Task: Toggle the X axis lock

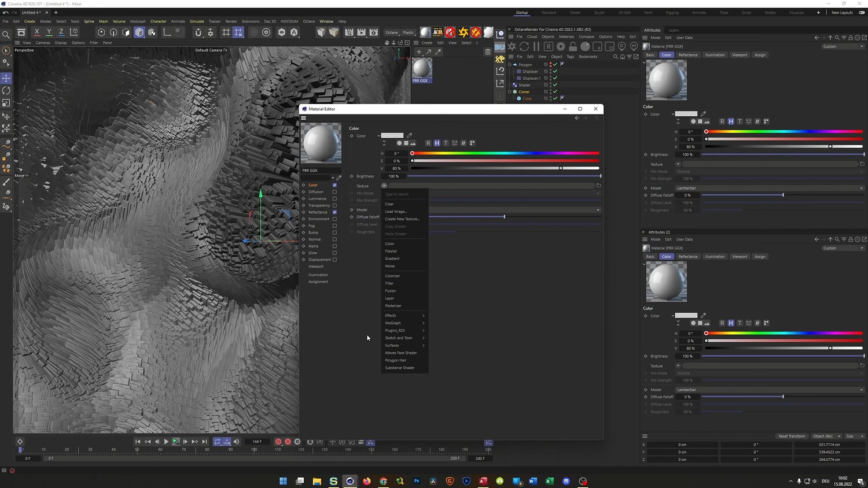Action: tap(37, 32)
